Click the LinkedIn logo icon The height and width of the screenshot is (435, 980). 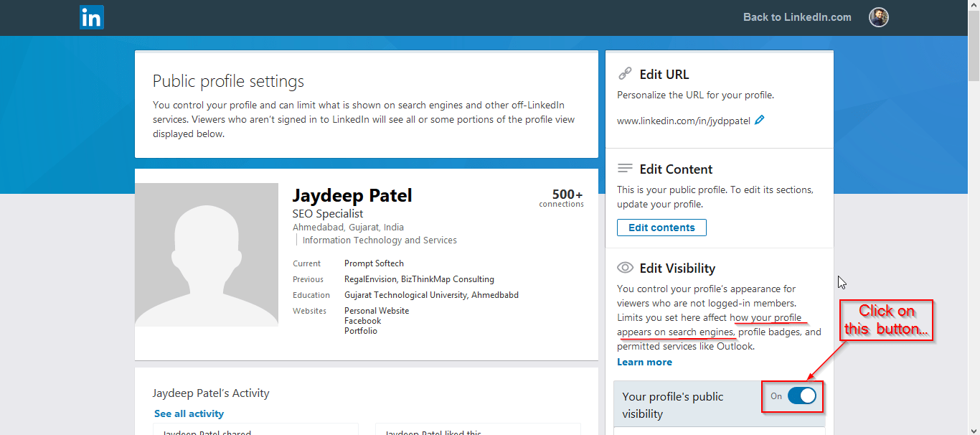92,17
